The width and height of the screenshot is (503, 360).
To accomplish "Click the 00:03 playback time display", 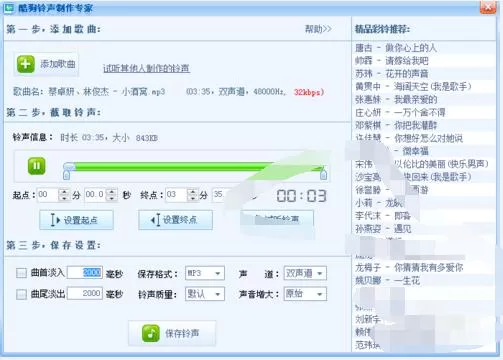I will click(x=301, y=196).
